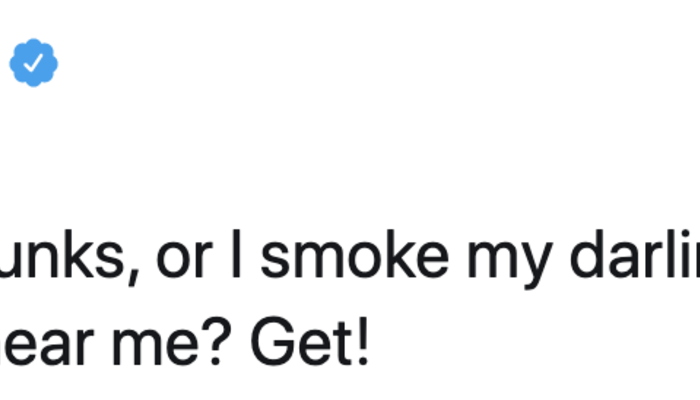Click the word "smoke" in the tweet
This screenshot has height=400, width=700.
334,260
